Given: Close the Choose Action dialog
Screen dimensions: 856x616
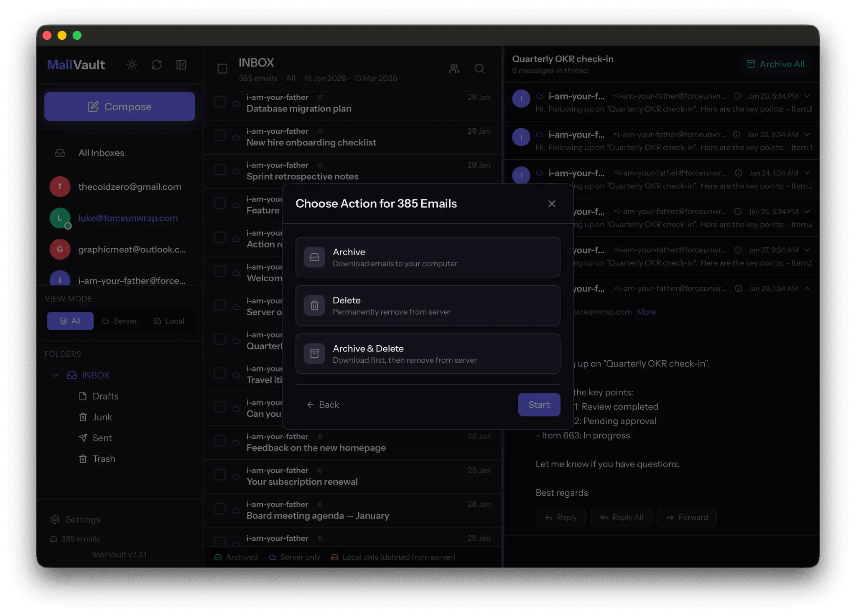Looking at the screenshot, I should (552, 204).
